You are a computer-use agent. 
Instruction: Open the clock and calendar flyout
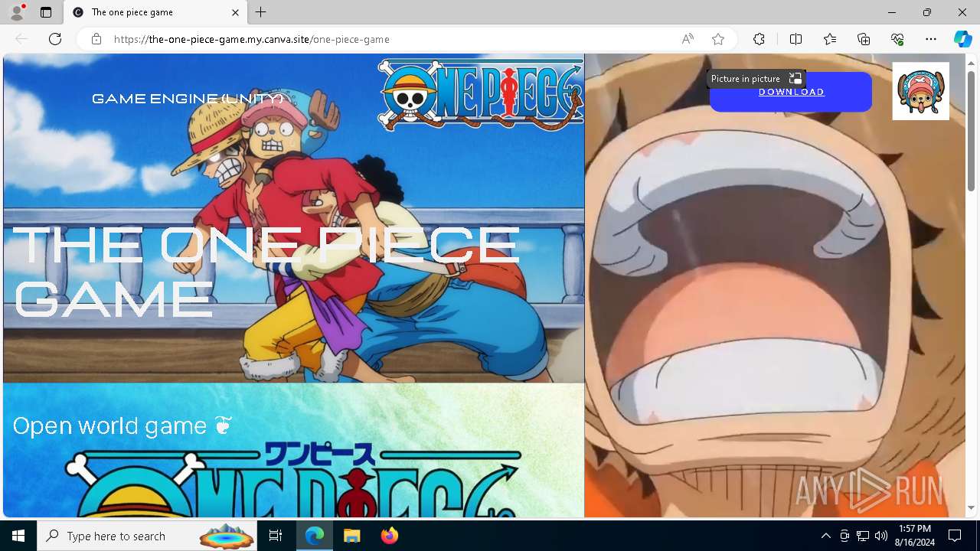point(915,536)
